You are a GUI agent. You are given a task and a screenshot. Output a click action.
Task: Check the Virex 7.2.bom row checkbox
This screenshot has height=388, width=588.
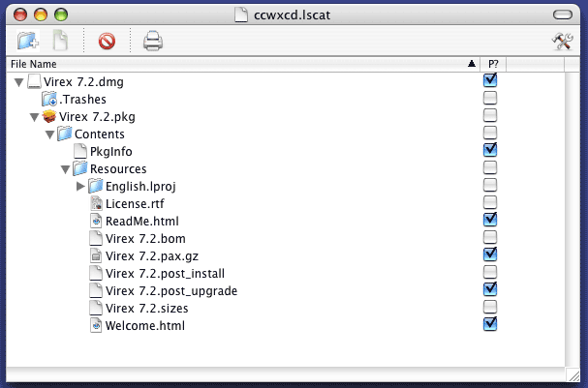pos(490,238)
